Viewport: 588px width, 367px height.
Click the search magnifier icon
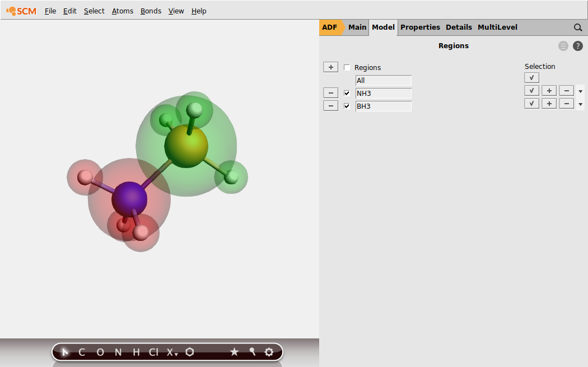coord(578,27)
